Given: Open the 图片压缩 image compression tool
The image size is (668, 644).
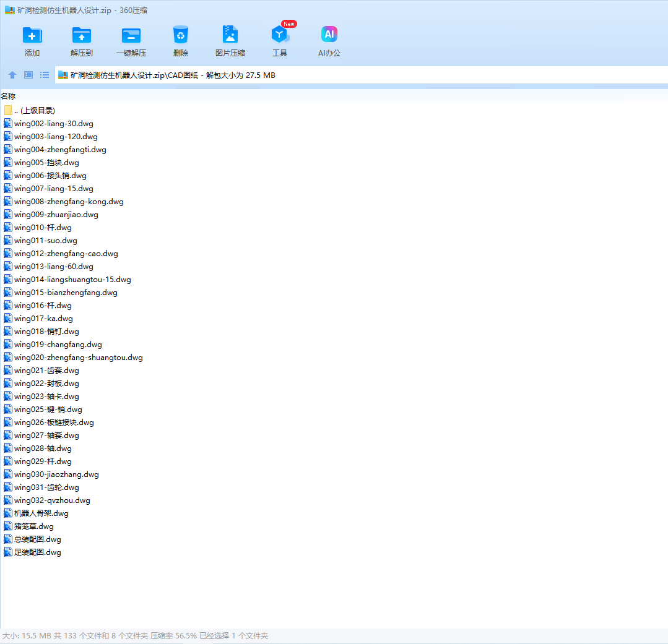Looking at the screenshot, I should 230,35.
